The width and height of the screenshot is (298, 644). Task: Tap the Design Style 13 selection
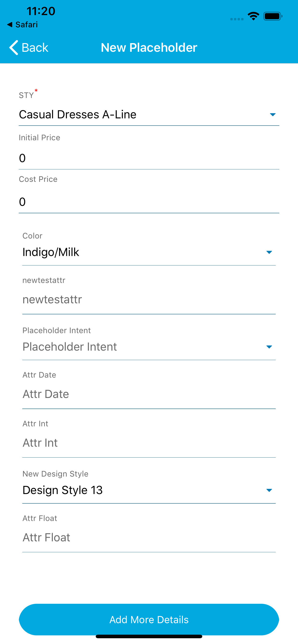[63, 490]
